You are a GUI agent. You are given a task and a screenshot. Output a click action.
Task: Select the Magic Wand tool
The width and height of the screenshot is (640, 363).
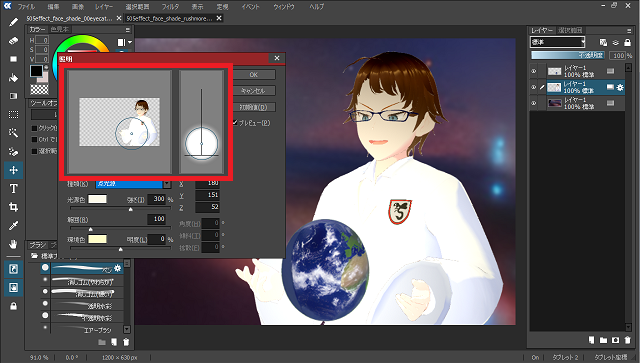(13, 133)
